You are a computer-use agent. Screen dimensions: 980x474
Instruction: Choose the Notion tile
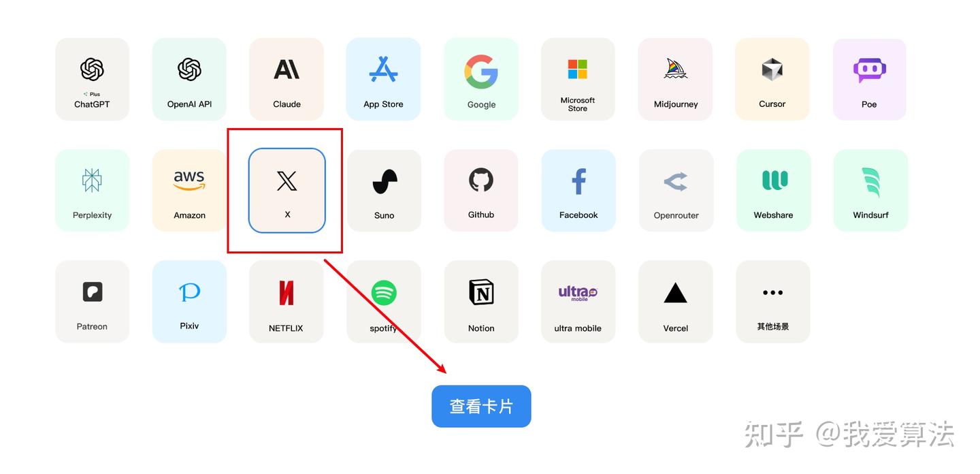click(x=481, y=301)
